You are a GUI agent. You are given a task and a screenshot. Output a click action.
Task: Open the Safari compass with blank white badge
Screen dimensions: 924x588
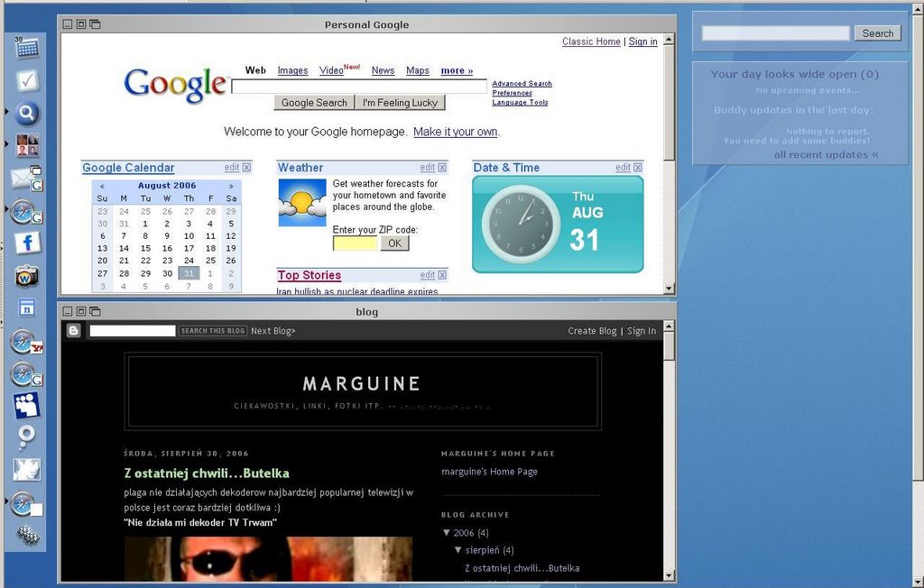26,504
